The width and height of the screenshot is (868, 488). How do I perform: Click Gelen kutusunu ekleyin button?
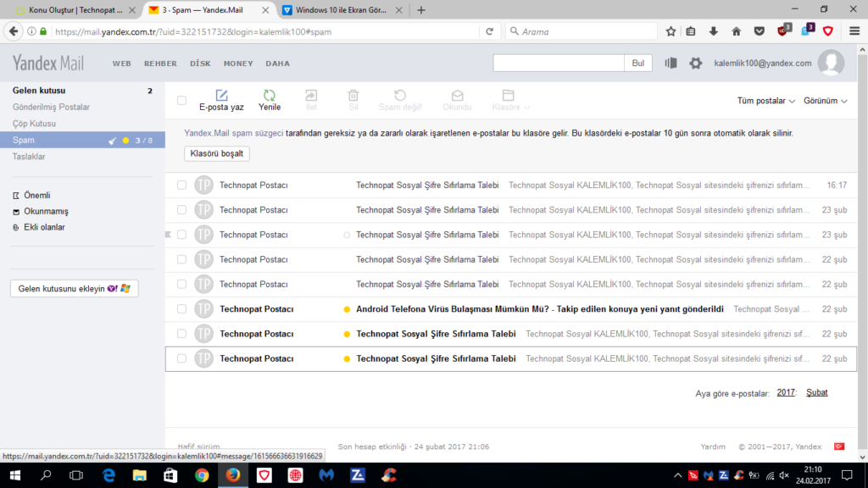point(75,288)
